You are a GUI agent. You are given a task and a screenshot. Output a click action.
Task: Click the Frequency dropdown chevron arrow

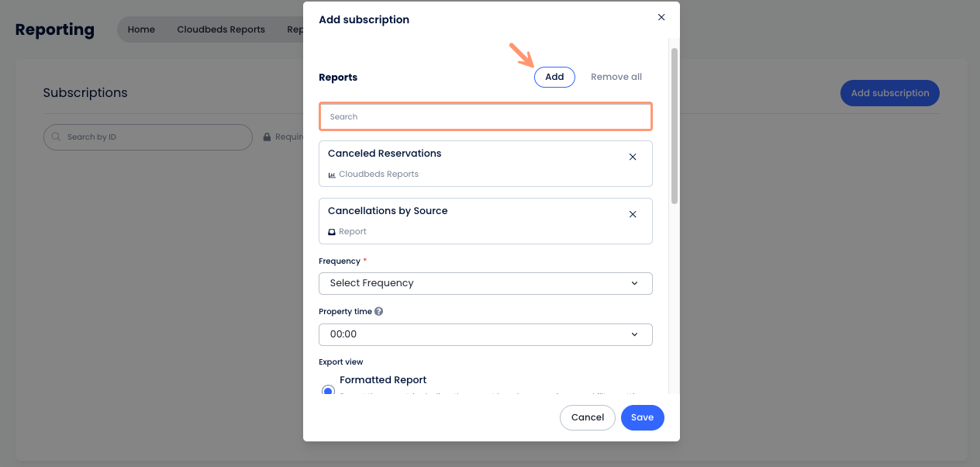tap(634, 283)
